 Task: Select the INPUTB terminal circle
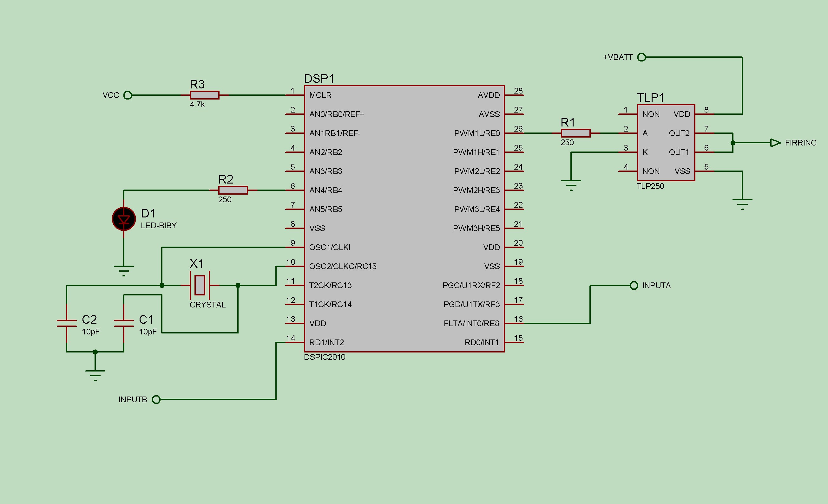point(156,400)
